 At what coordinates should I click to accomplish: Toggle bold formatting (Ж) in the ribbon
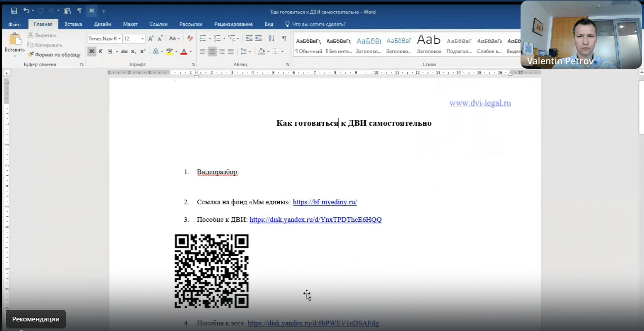[92, 52]
